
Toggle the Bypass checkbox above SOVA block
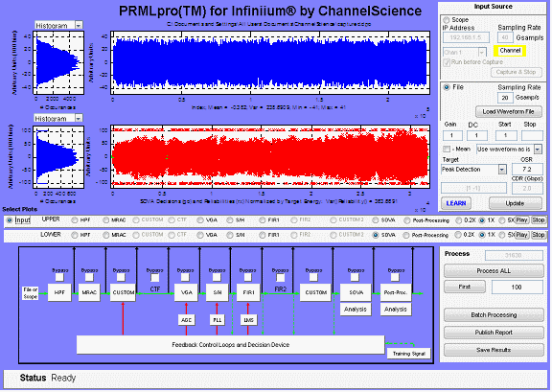tap(356, 277)
